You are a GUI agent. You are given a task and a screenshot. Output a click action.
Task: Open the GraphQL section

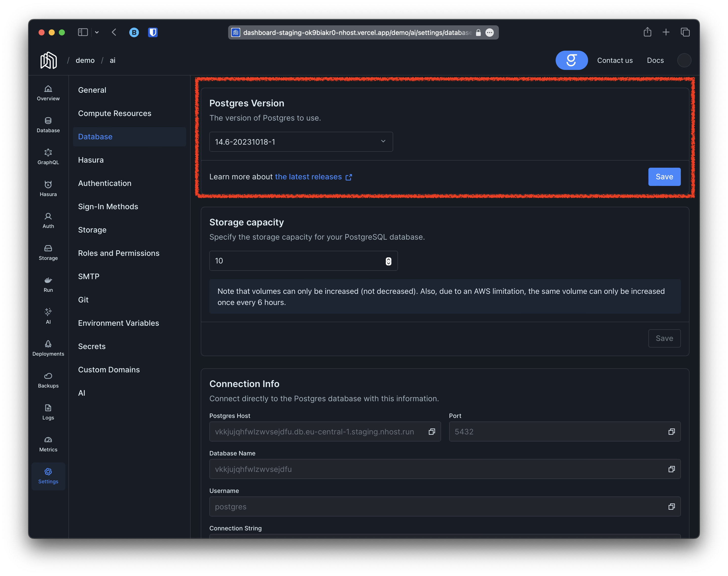(48, 157)
